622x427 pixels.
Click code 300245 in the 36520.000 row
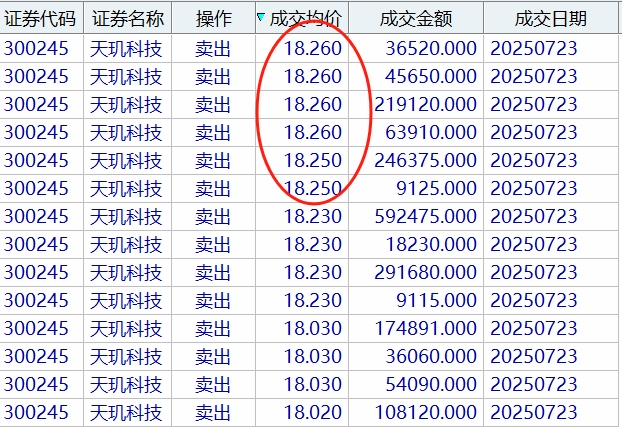[x=36, y=48]
